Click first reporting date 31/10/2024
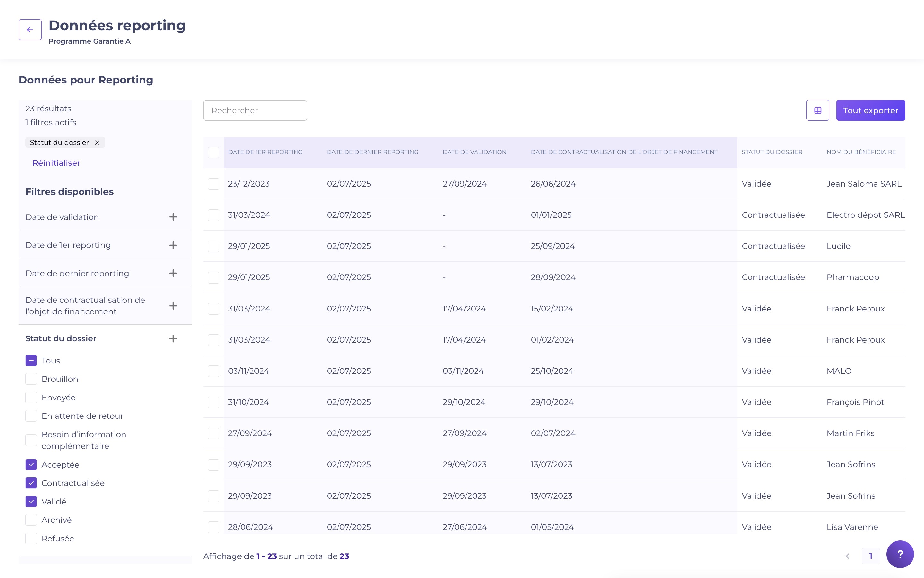The height and width of the screenshot is (578, 924). click(x=248, y=402)
